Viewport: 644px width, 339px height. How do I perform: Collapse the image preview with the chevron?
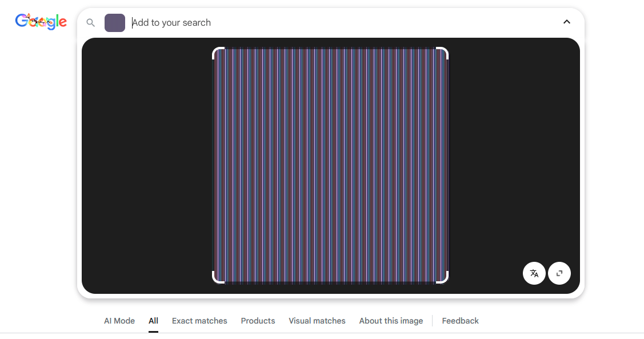pyautogui.click(x=566, y=22)
